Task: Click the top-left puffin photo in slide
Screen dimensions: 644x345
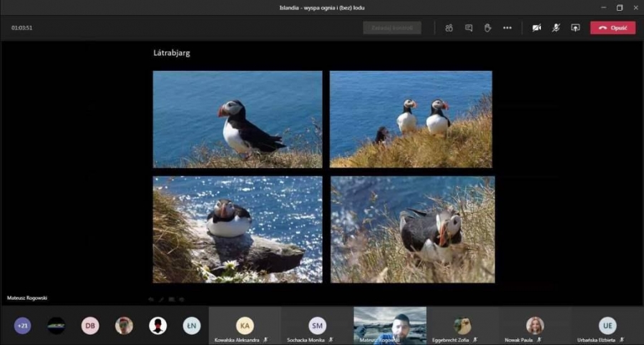Action: click(238, 119)
